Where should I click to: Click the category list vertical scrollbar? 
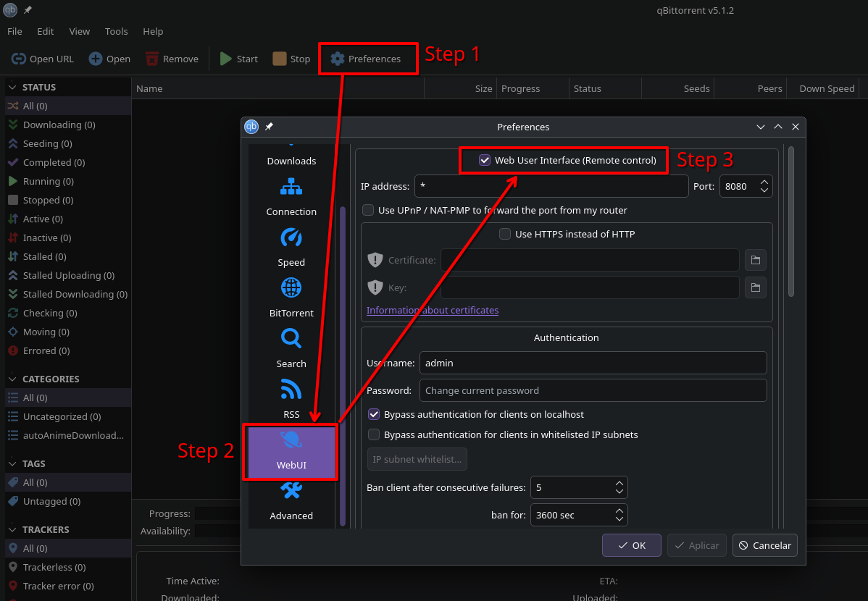click(x=343, y=366)
